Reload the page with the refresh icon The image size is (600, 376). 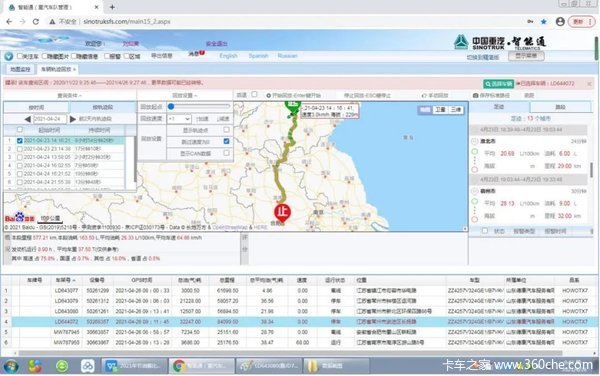36,22
